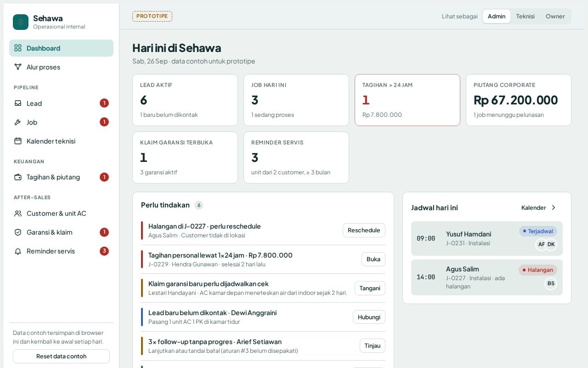Image resolution: width=588 pixels, height=368 pixels.
Task: Go to Alur proses page
Action: pos(61,67)
